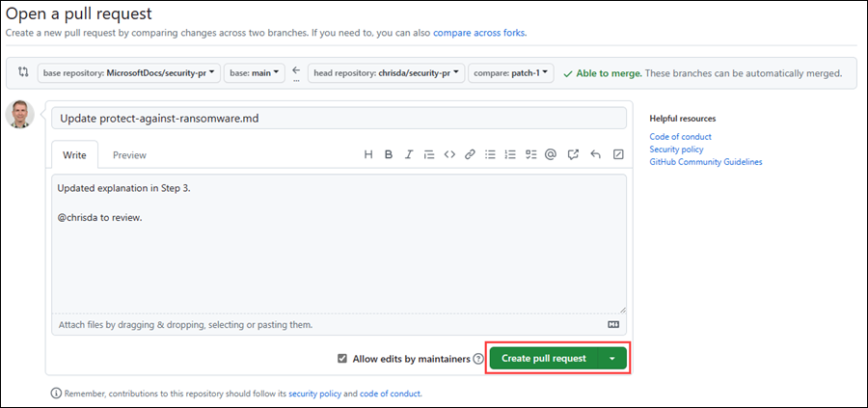The width and height of the screenshot is (868, 408).
Task: Open code of conduct link in footer
Action: click(390, 394)
